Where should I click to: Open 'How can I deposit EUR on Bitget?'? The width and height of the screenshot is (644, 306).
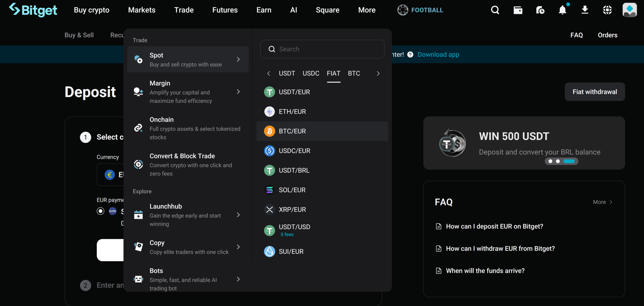494,226
